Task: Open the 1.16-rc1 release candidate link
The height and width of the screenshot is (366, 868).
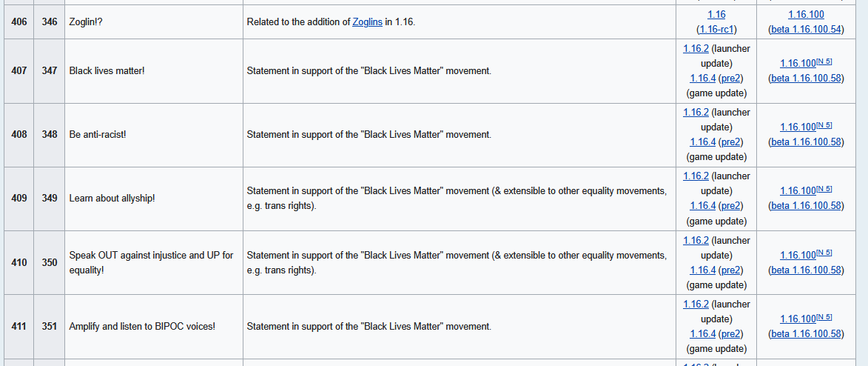Action: (x=716, y=30)
